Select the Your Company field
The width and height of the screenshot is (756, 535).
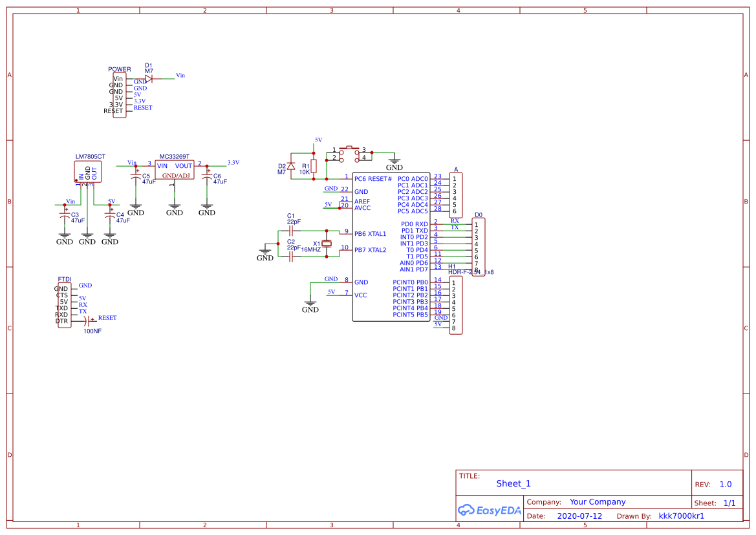(x=598, y=502)
